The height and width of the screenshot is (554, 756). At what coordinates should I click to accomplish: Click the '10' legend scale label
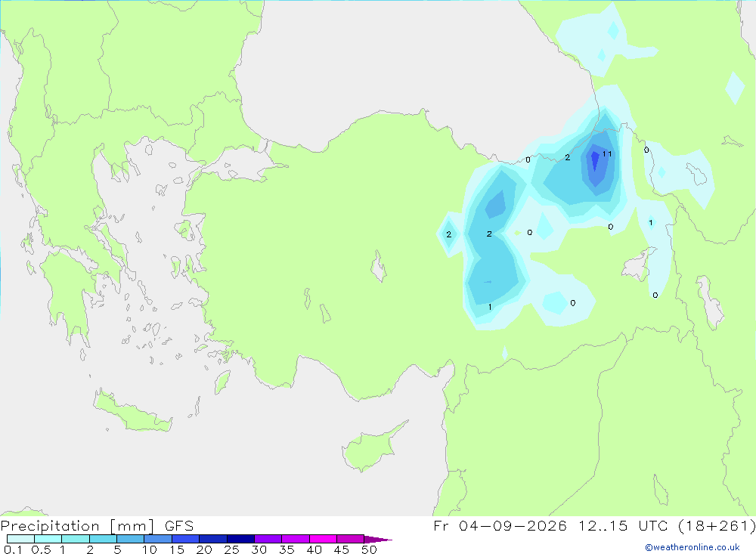click(150, 549)
